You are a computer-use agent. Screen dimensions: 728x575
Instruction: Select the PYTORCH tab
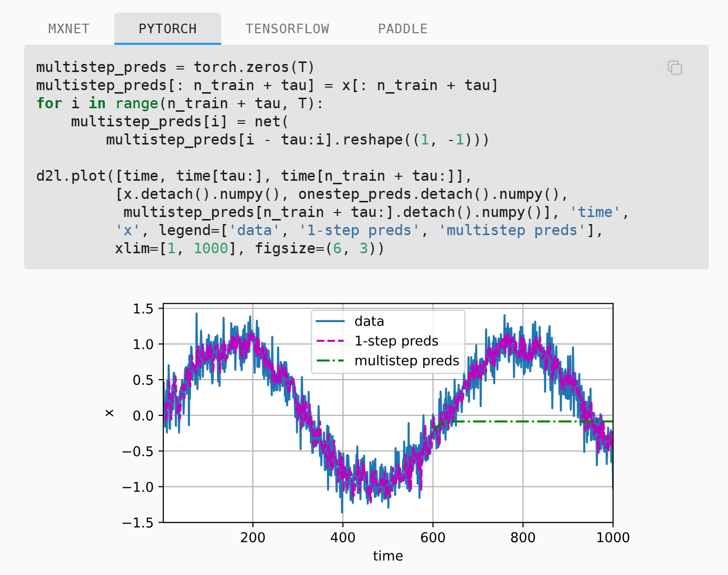pyautogui.click(x=167, y=29)
